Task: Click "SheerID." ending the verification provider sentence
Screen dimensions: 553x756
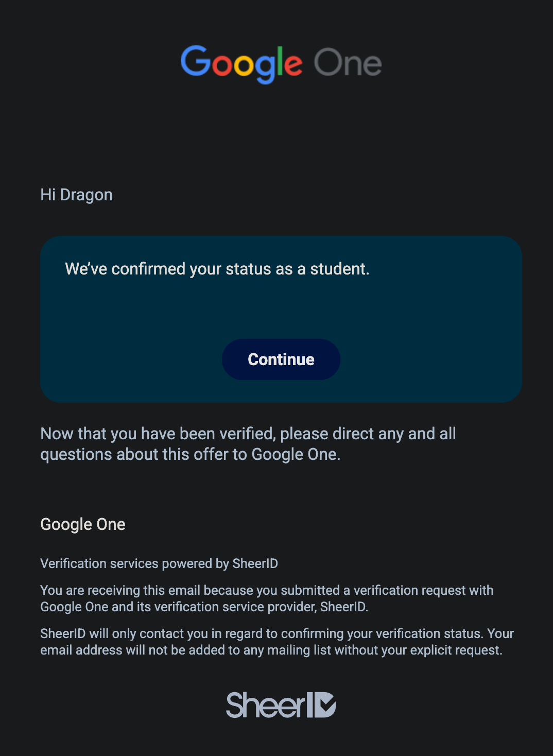Action: (x=344, y=607)
